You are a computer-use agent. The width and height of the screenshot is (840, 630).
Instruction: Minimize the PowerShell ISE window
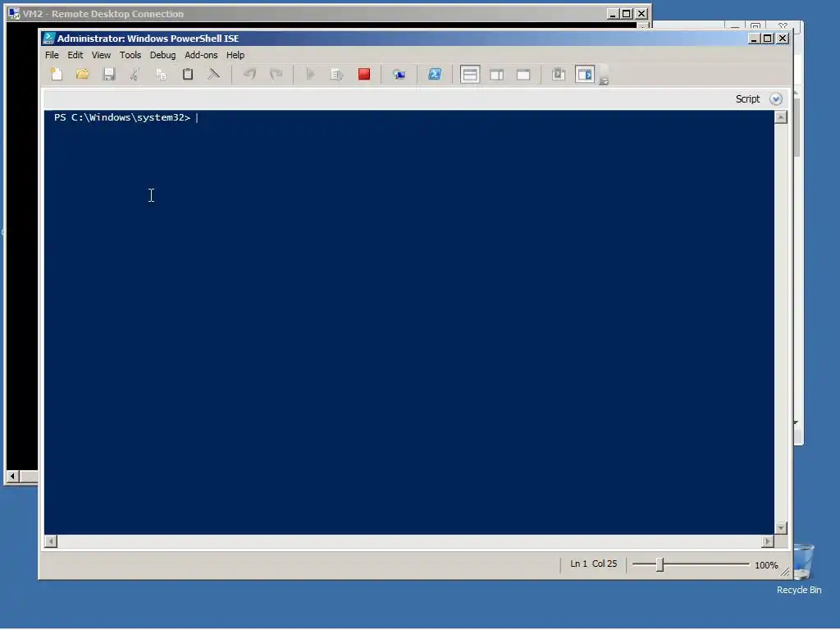(x=755, y=39)
